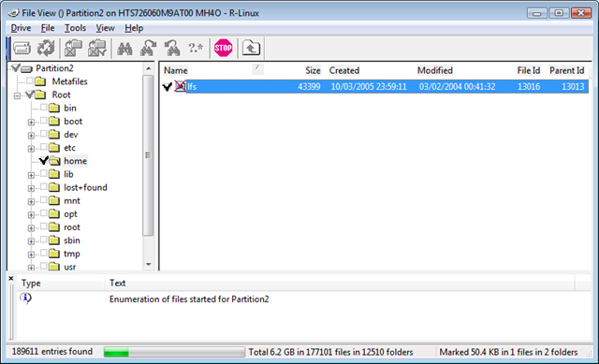The image size is (599, 364).
Task: Click the Partition2 drive icon in the tree
Action: click(x=26, y=68)
